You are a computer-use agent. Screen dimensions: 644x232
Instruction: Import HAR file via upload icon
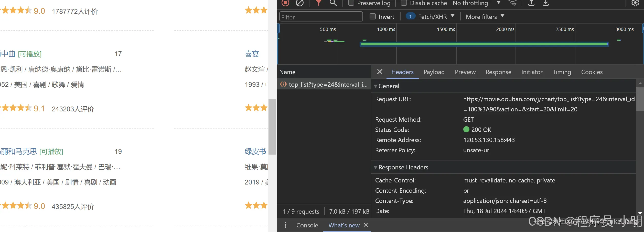pyautogui.click(x=531, y=3)
